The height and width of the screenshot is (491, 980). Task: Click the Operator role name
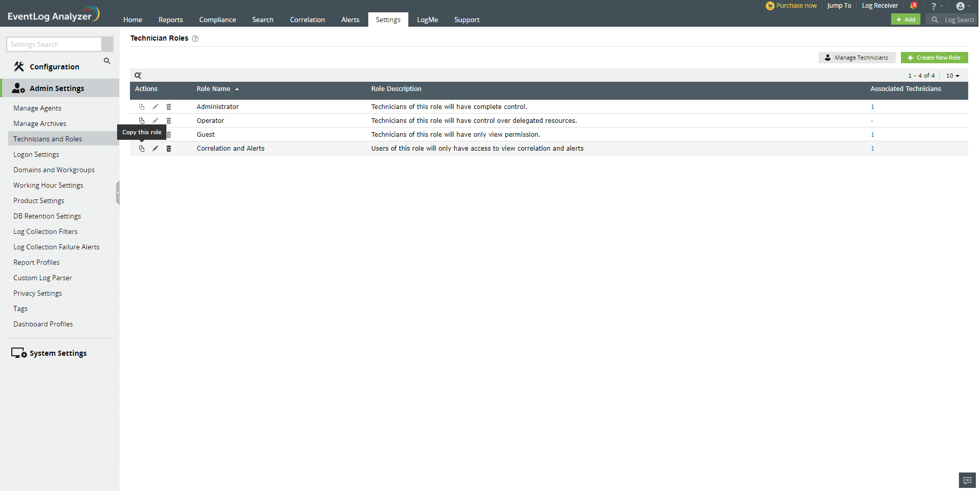(x=210, y=121)
